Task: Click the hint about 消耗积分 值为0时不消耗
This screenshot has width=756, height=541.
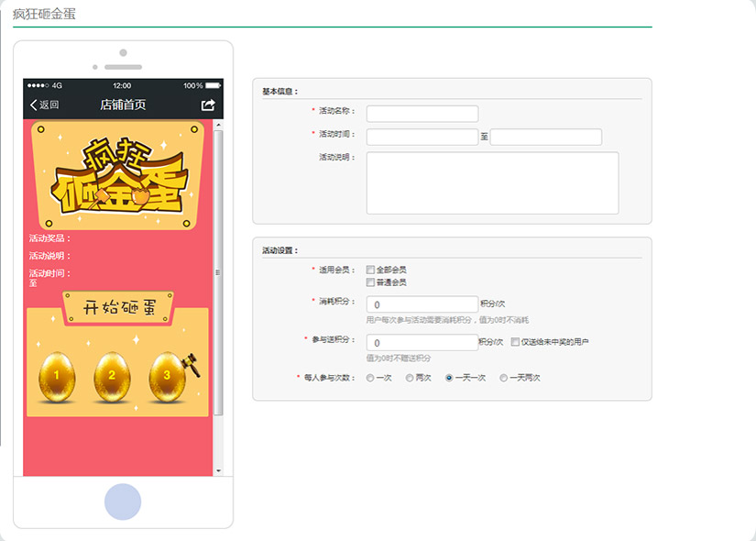Action: [x=447, y=320]
